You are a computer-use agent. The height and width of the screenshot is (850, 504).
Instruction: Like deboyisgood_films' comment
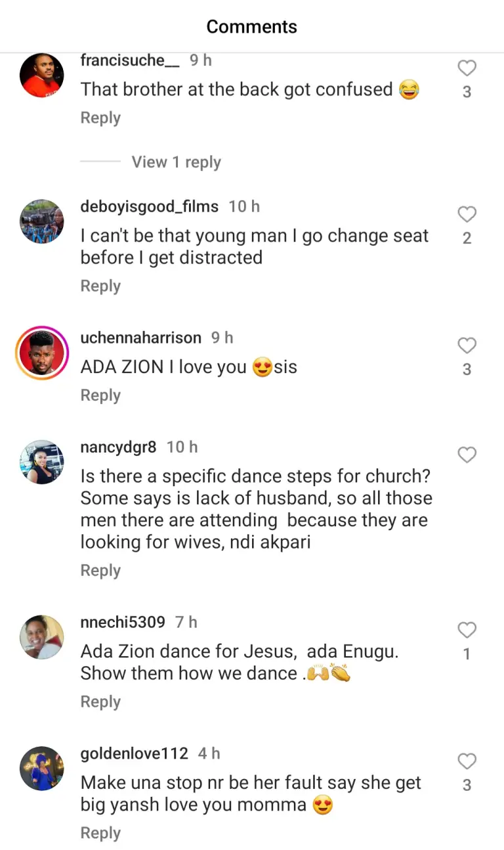[x=467, y=215]
